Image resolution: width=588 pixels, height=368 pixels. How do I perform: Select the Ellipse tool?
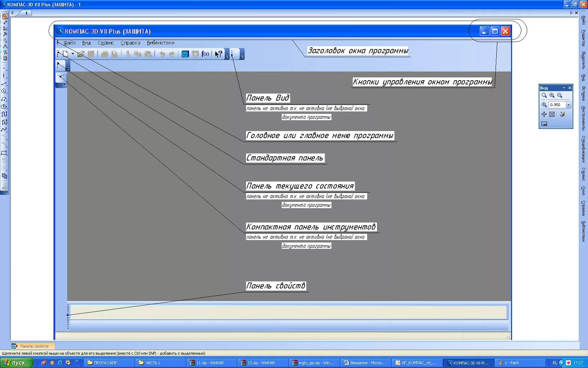tap(4, 107)
